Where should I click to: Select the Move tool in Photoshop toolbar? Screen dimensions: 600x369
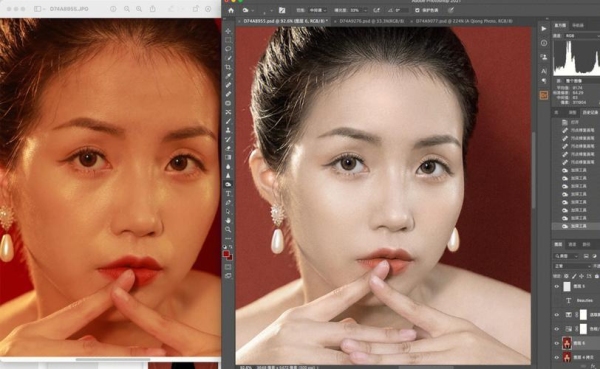point(228,31)
